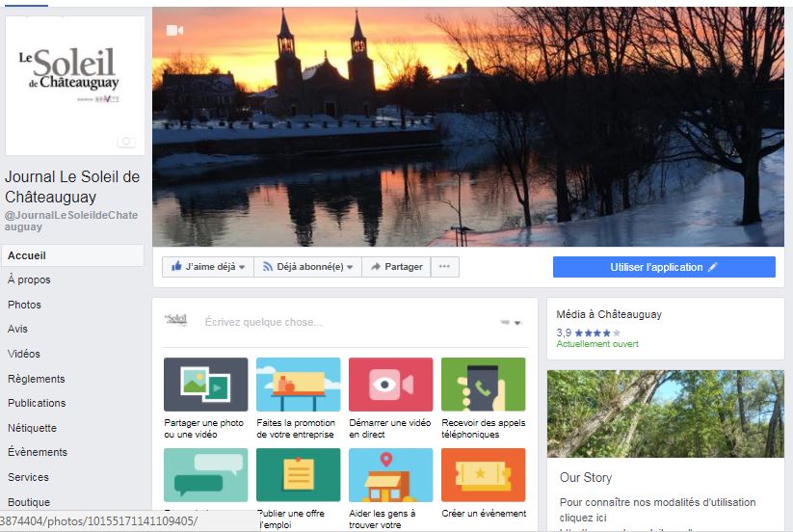Screen dimensions: 793x532
Task: Open the J'aime déjà dropdown
Action: coord(208,267)
